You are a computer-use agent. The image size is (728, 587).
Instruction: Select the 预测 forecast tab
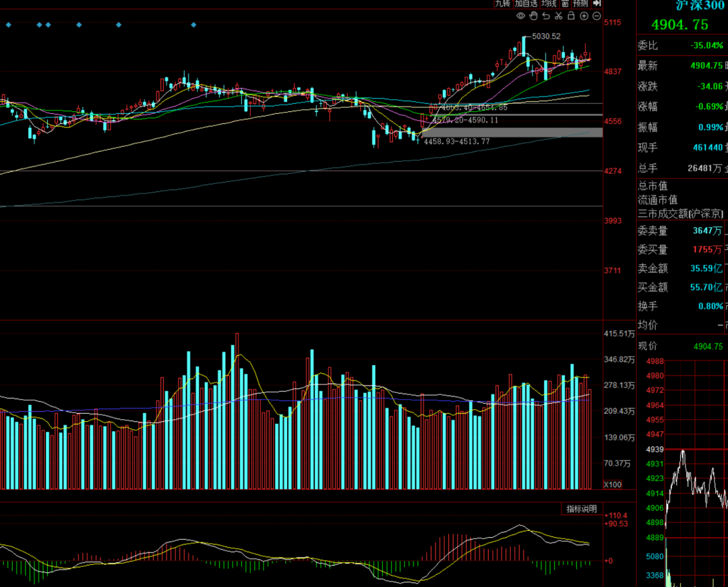(x=580, y=3)
